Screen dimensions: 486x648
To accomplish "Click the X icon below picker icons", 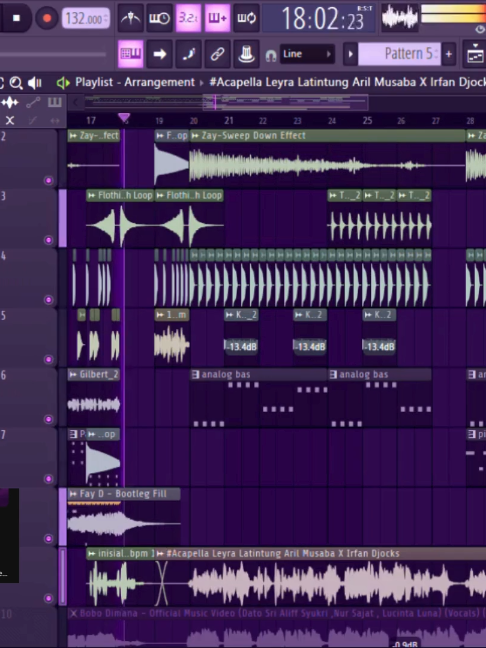I will pos(10,120).
